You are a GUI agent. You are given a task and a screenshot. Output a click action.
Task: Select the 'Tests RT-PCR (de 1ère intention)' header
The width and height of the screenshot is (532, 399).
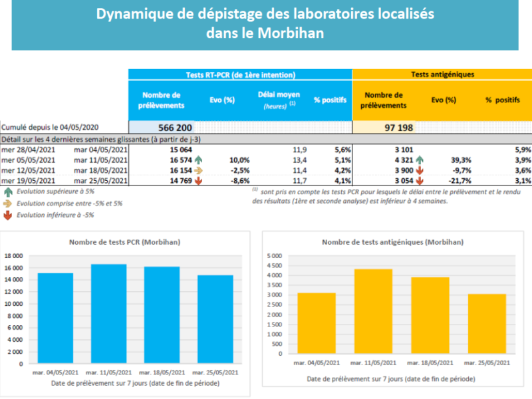pyautogui.click(x=239, y=75)
